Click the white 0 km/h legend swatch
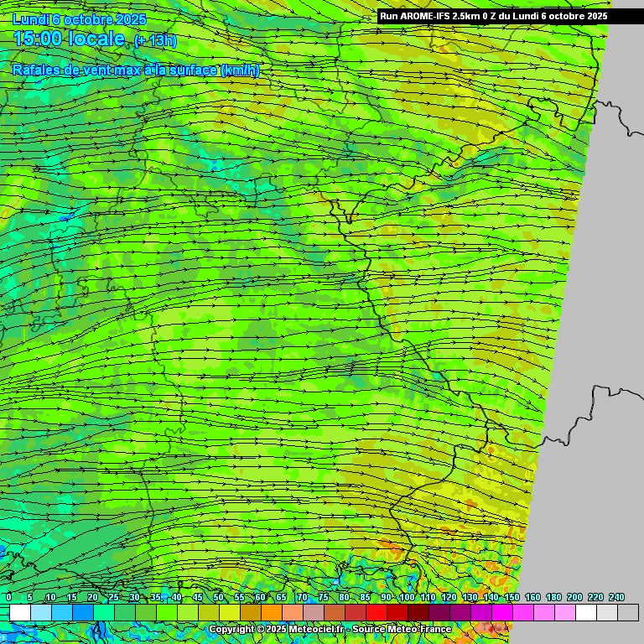Viewport: 644px width, 644px height. click(x=19, y=613)
